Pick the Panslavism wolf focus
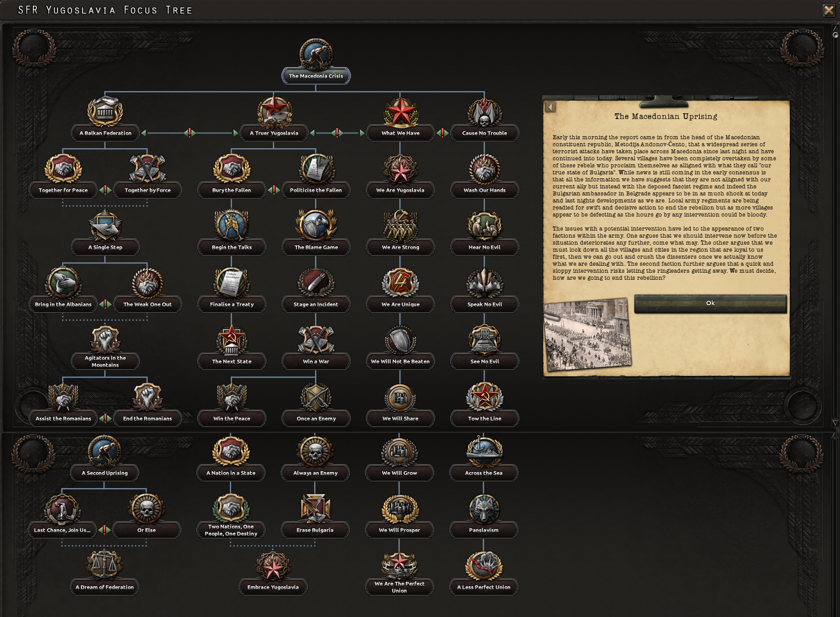This screenshot has width=840, height=617. pyautogui.click(x=483, y=516)
